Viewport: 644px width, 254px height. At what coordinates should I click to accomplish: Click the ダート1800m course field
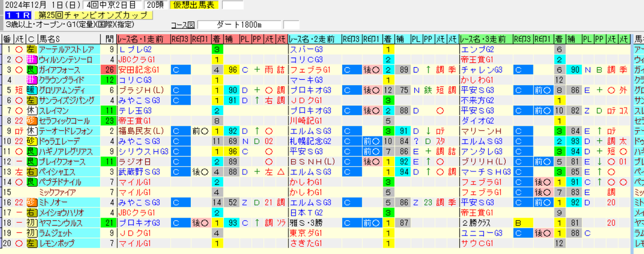239,25
